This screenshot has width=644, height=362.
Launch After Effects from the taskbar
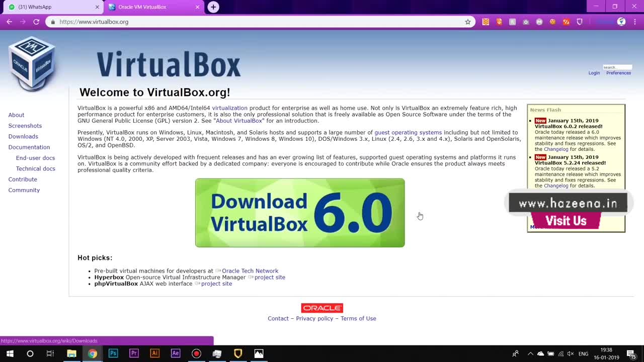point(176,353)
